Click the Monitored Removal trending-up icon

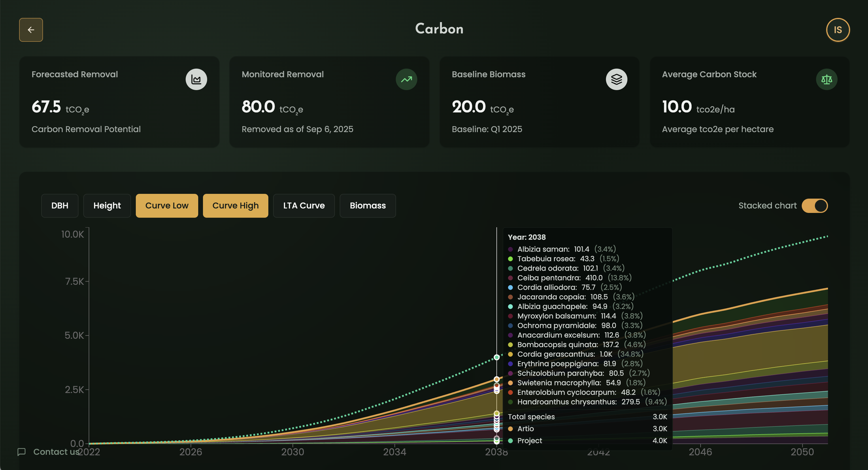pos(406,79)
